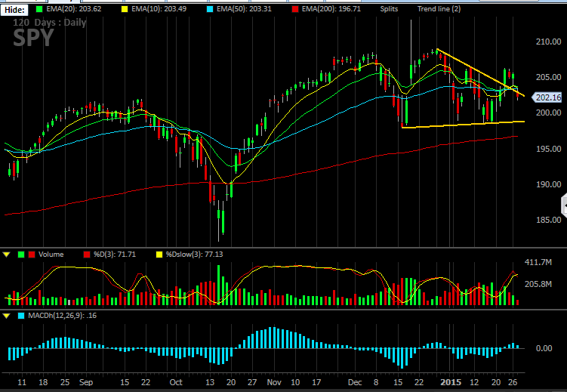Viewport: 567px width, 392px height.
Task: Toggle the cyan EMA(50) color box
Action: 210,9
